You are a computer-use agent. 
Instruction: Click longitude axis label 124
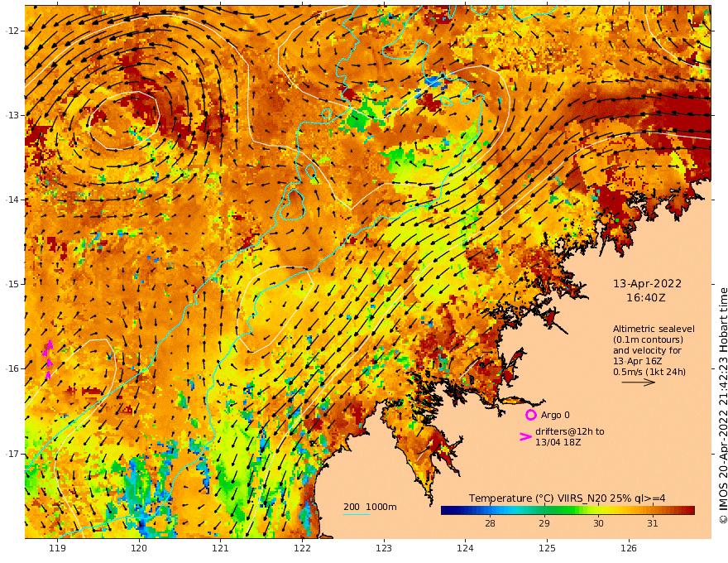[x=466, y=548]
